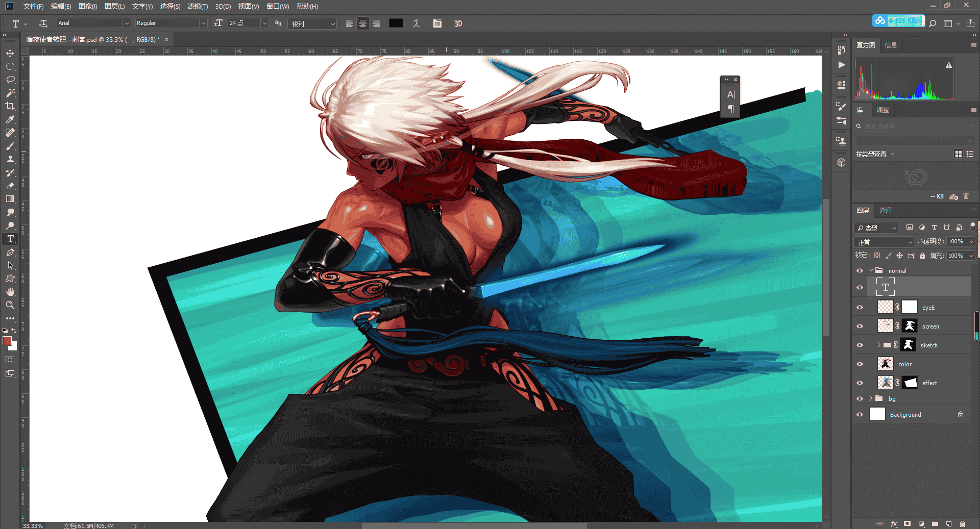The height and width of the screenshot is (529, 980).
Task: Select the Gradient tool
Action: click(10, 199)
